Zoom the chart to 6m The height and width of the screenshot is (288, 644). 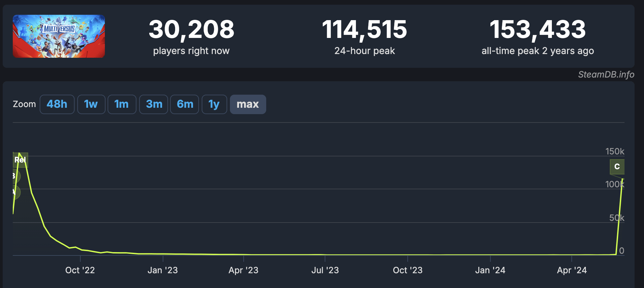185,104
